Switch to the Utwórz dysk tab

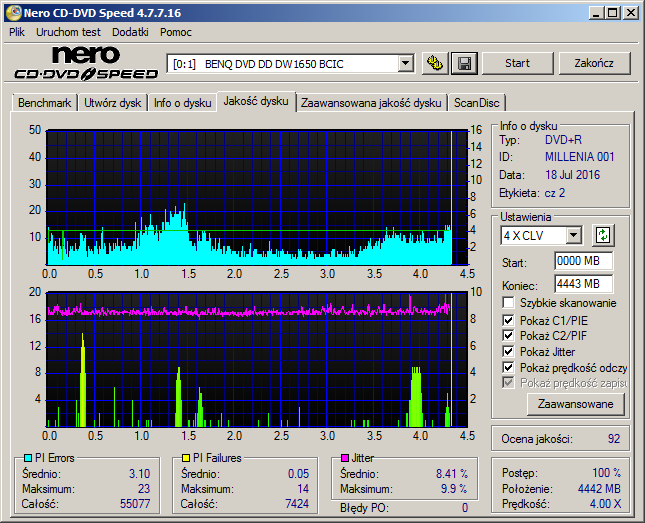click(112, 103)
